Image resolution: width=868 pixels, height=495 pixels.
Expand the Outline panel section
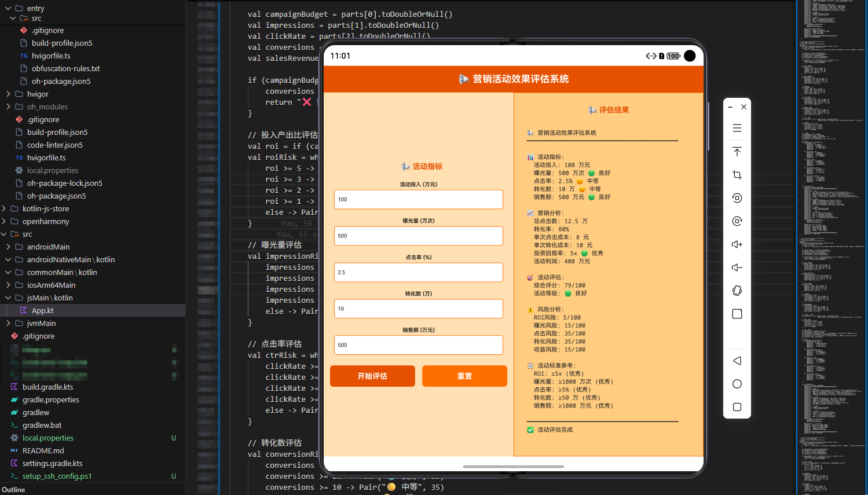(13, 489)
